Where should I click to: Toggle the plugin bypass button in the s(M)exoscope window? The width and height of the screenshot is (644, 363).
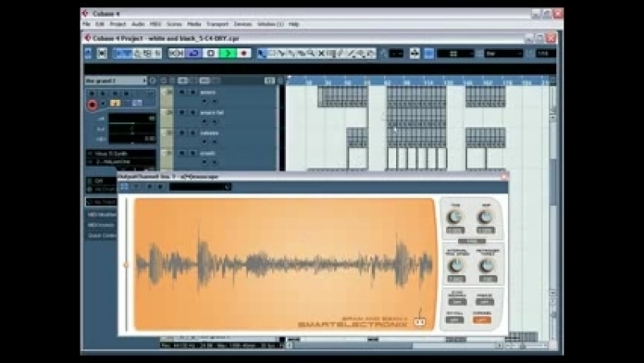(124, 187)
